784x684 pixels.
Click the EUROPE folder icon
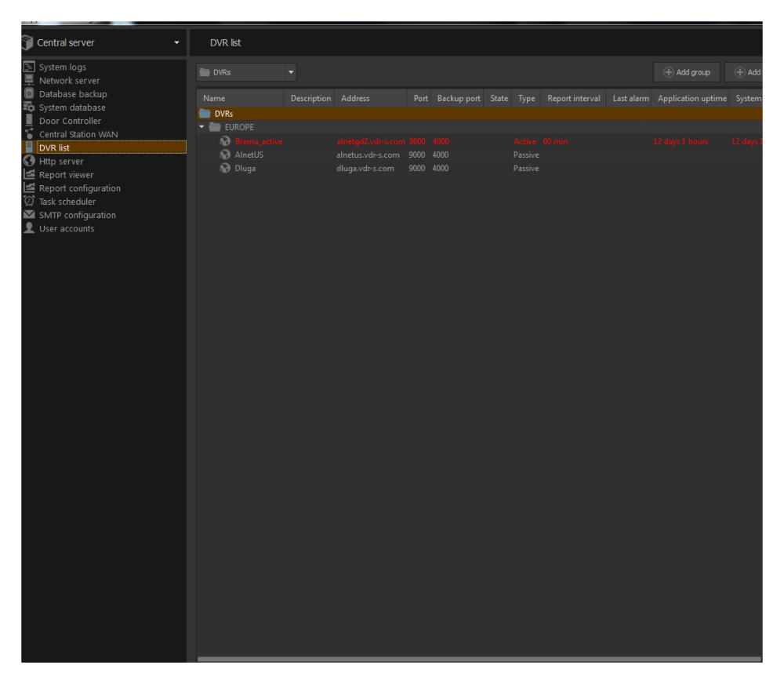215,127
